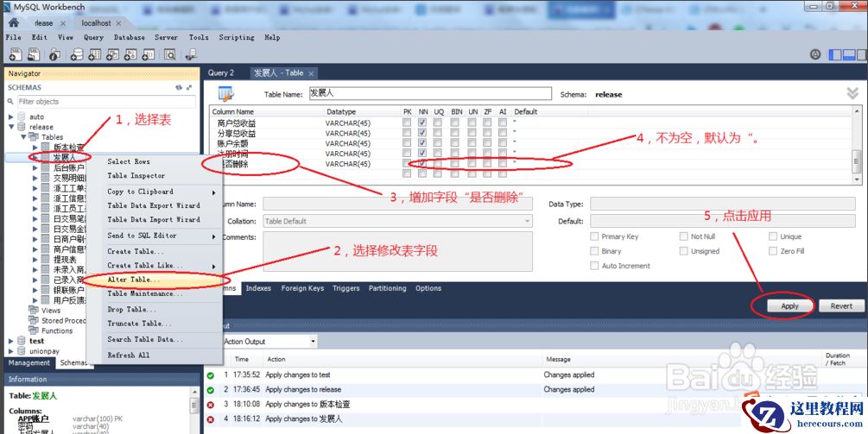Switch to the Query 2 tab
This screenshot has height=434, width=868.
221,72
